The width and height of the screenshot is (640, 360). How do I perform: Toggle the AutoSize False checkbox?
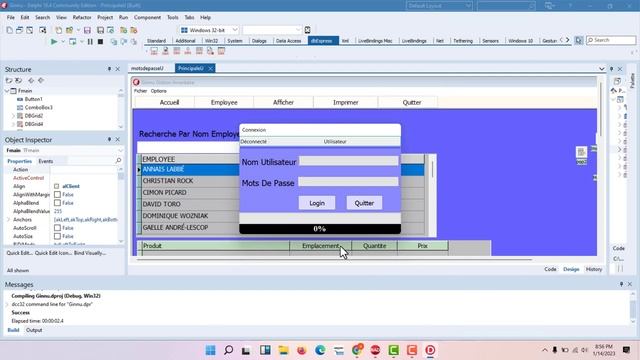pyautogui.click(x=57, y=236)
